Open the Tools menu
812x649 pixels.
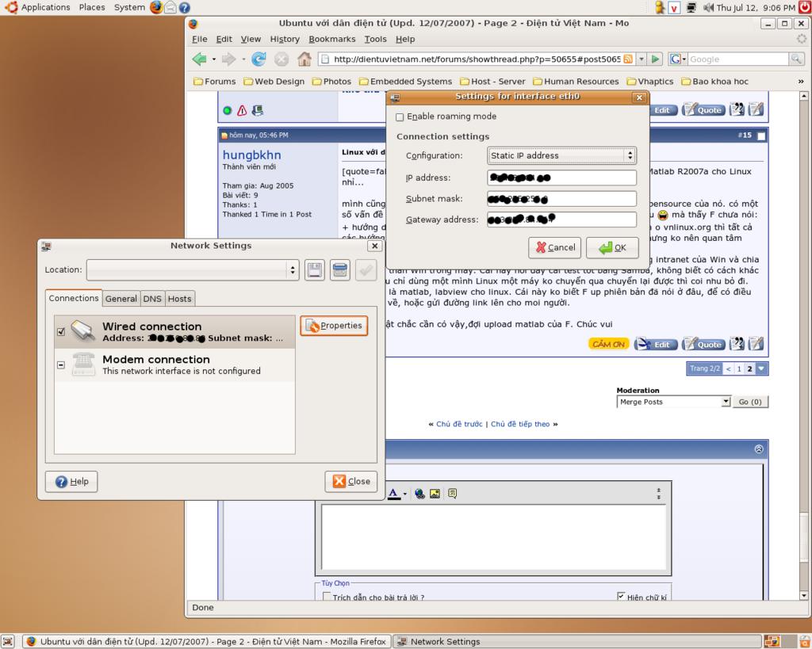tap(375, 39)
